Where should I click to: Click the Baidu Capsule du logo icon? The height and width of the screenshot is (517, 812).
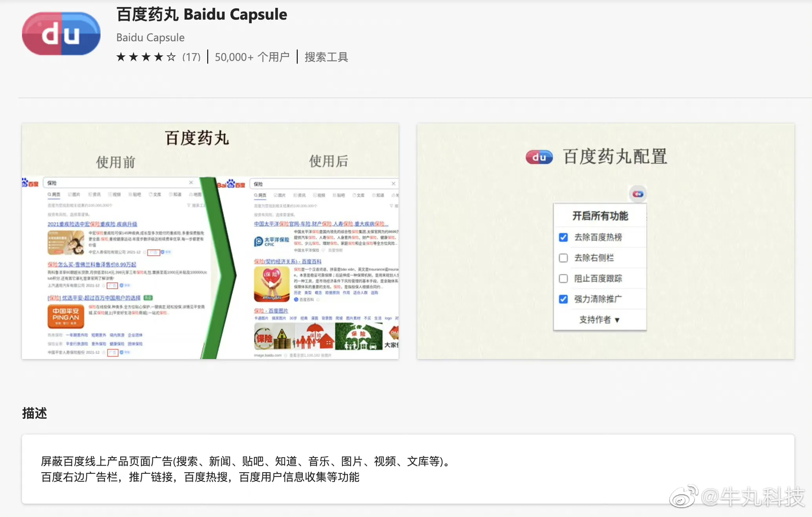[x=61, y=34]
